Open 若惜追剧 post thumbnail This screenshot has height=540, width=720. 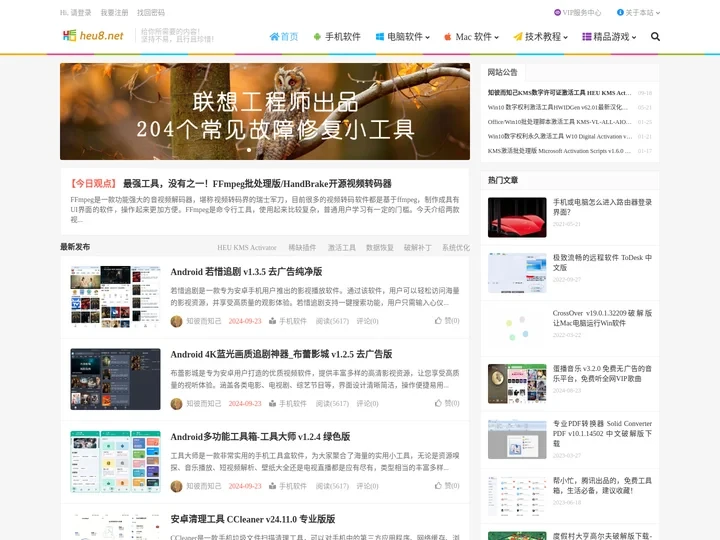tap(115, 297)
